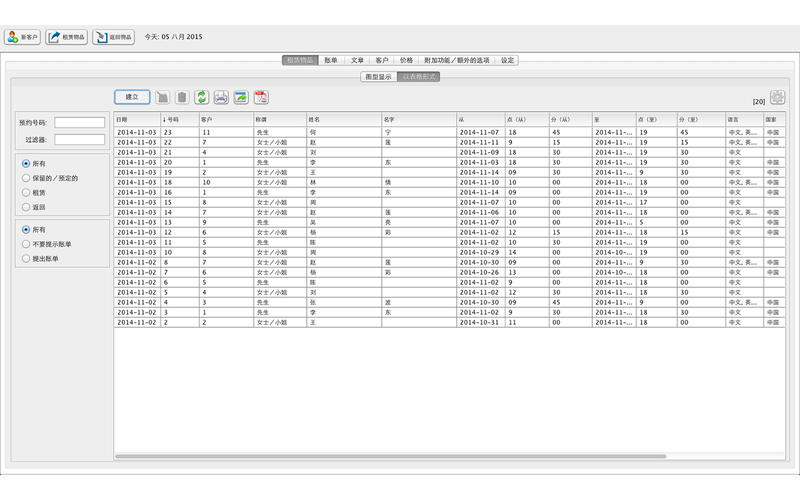Click number 20 in the 号码 column

168,162
